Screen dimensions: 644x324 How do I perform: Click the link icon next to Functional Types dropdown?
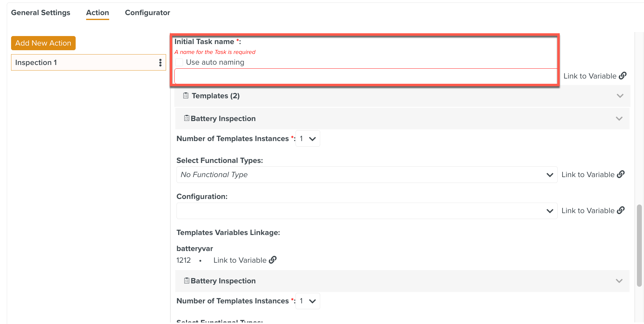point(621,174)
